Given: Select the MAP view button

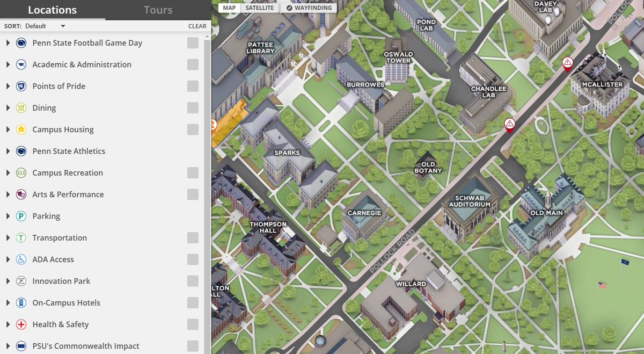Looking at the screenshot, I should point(229,8).
